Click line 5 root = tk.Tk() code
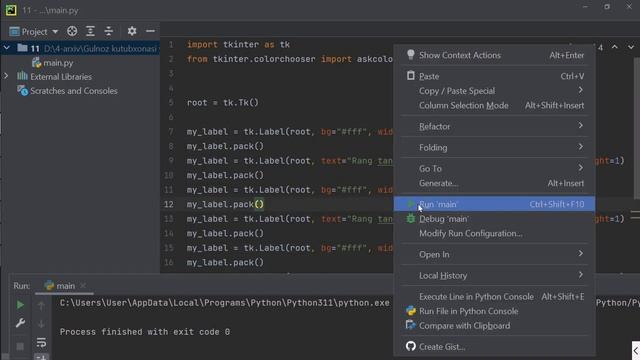Viewport: 640px width, 360px height. pos(223,102)
